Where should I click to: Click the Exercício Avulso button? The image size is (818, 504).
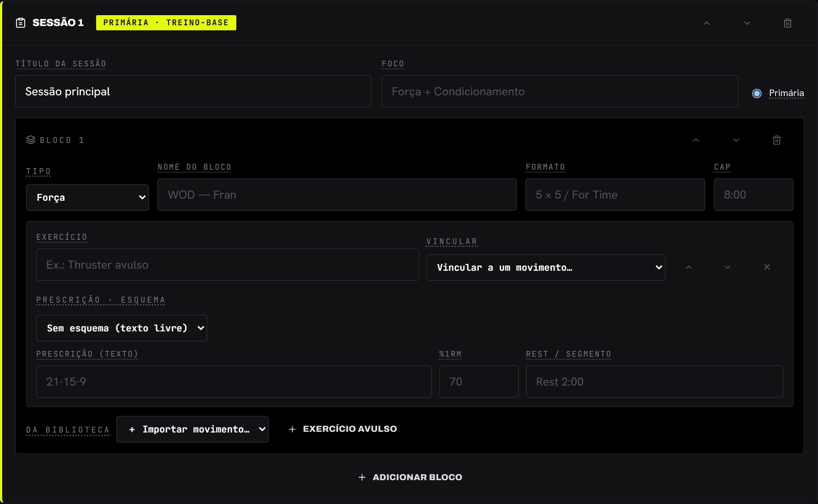(343, 429)
